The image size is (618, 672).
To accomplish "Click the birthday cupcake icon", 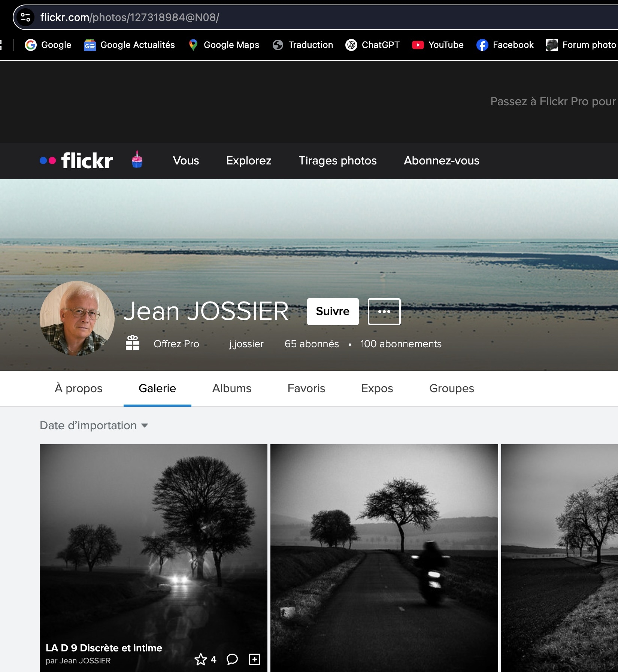I will tap(137, 160).
